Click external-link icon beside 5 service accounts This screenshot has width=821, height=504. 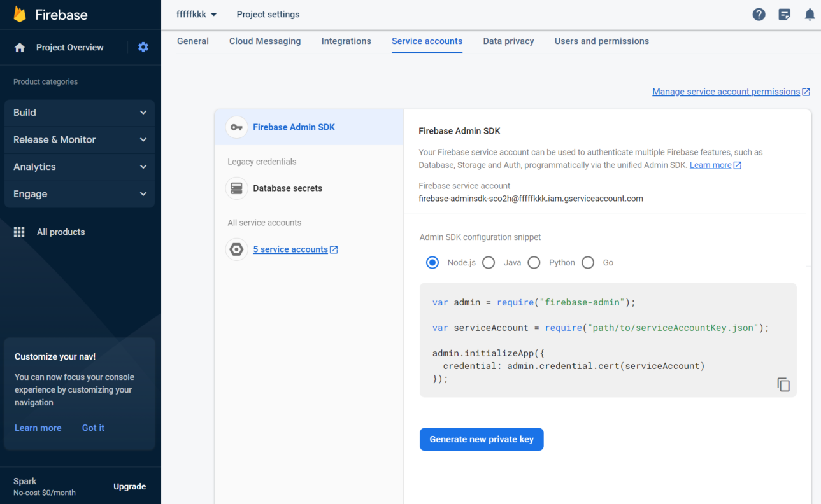click(334, 249)
